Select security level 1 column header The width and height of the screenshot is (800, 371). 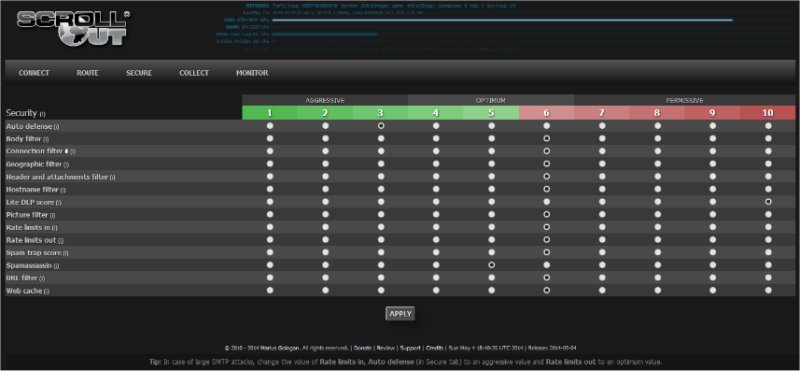pos(269,113)
